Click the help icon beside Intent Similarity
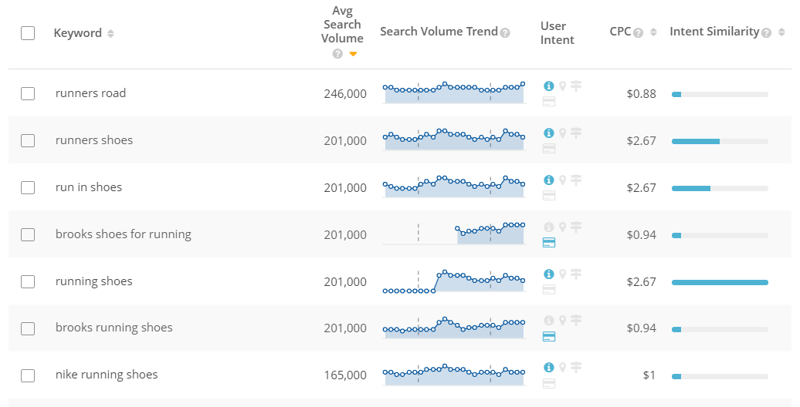This screenshot has height=407, width=800. point(766,33)
